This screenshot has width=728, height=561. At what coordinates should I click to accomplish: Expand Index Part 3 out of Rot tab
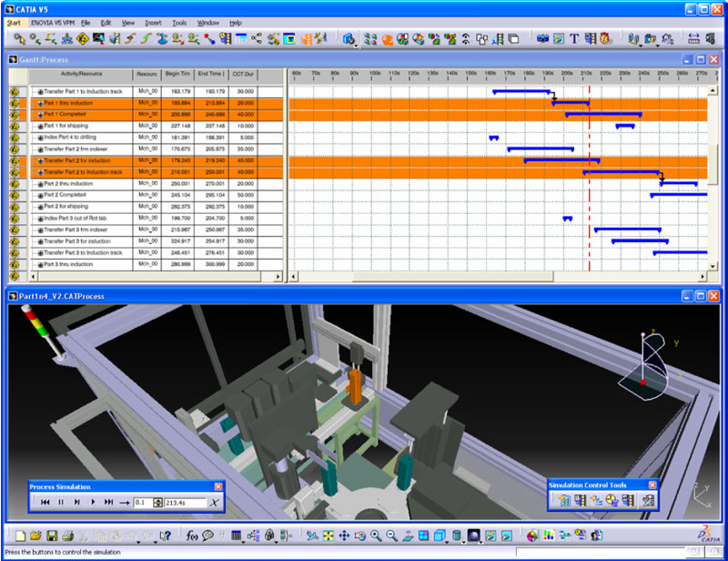[x=40, y=219]
